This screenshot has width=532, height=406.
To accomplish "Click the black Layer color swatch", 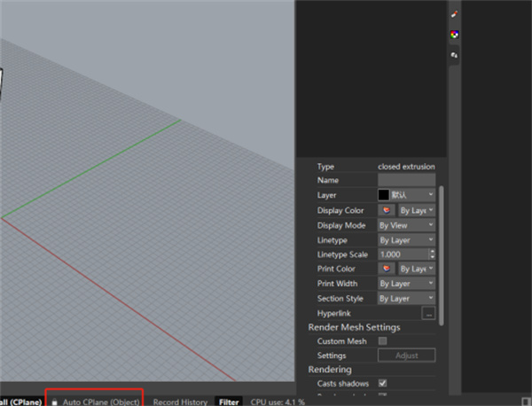I will [x=384, y=195].
